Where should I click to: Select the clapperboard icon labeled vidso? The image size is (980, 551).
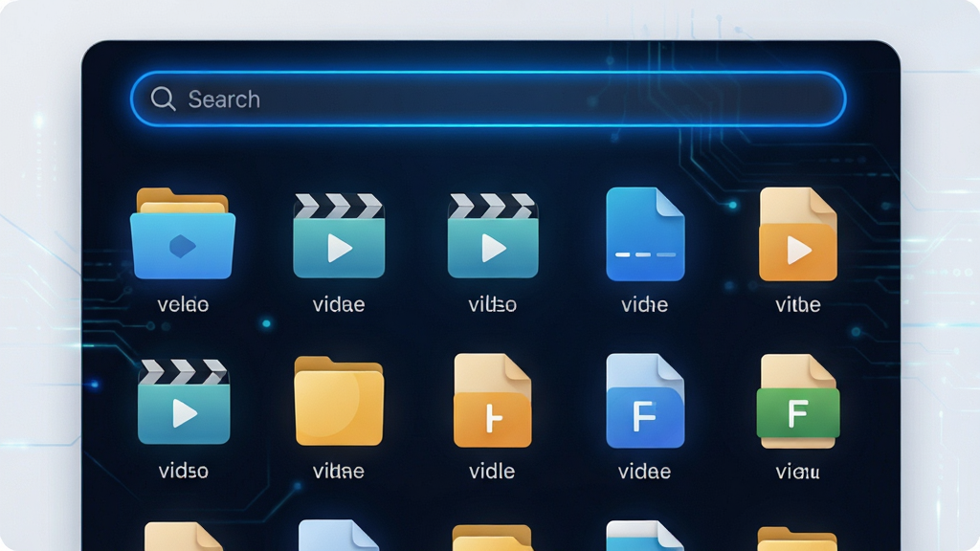pyautogui.click(x=184, y=402)
